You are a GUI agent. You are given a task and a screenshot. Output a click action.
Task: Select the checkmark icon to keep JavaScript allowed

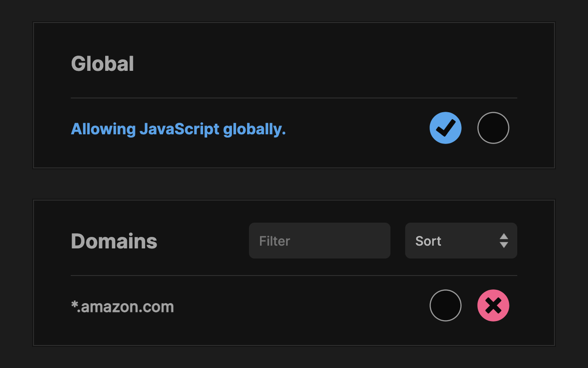point(445,127)
